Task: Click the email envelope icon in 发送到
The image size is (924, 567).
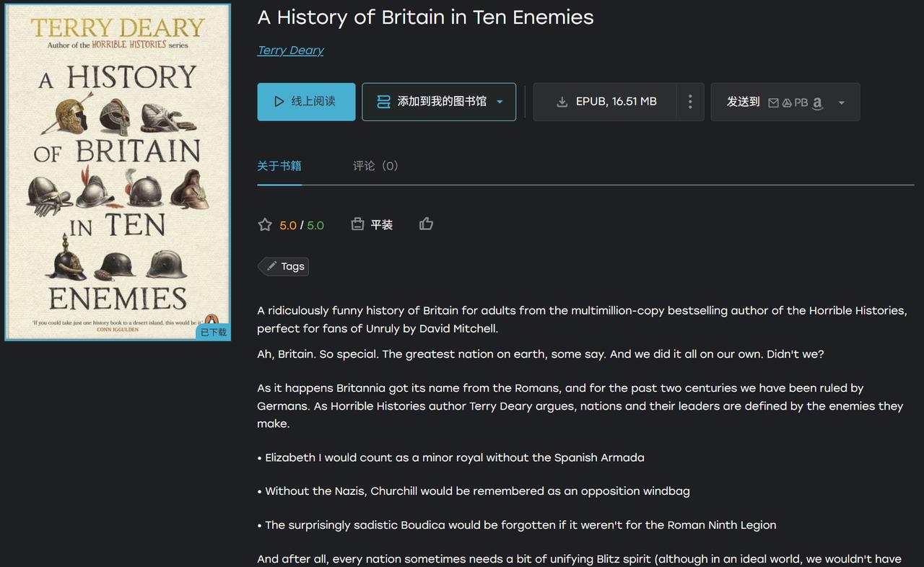Action: coord(773,102)
